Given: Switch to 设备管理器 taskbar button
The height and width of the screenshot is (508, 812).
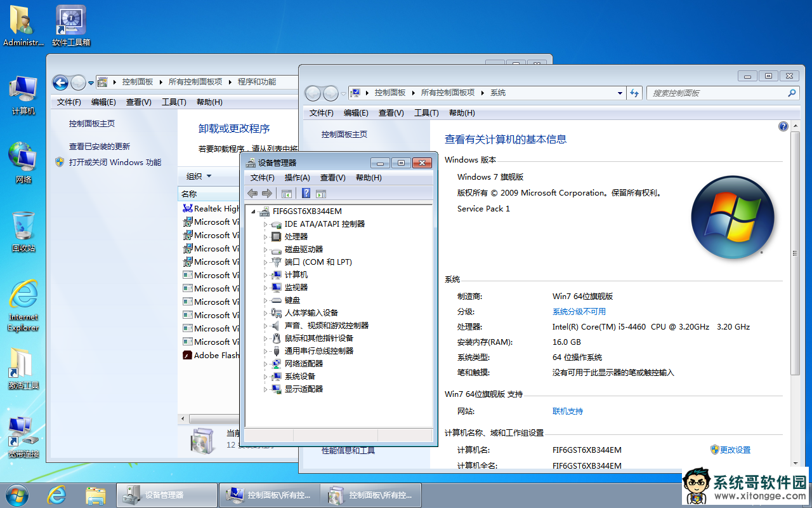Looking at the screenshot, I should pos(167,495).
